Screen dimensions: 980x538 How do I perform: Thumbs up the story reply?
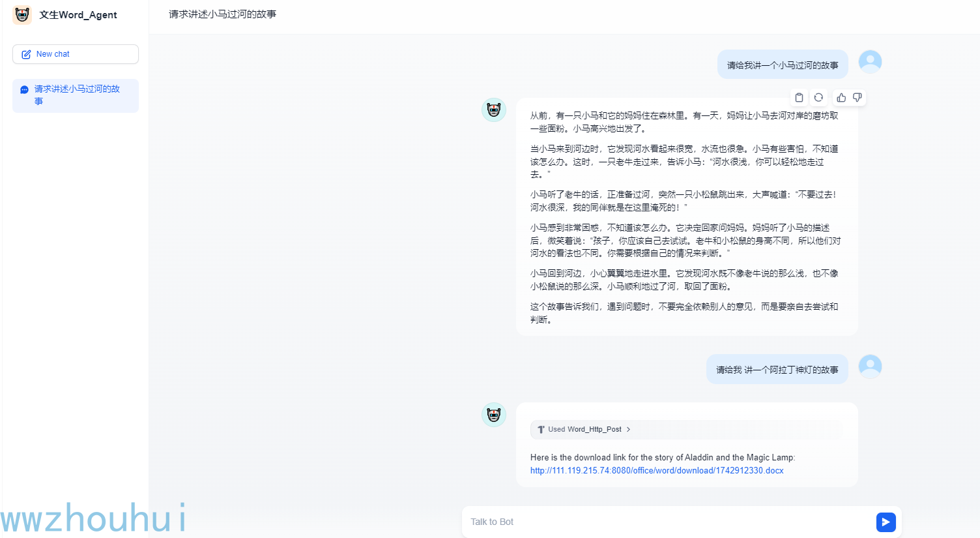click(x=841, y=97)
